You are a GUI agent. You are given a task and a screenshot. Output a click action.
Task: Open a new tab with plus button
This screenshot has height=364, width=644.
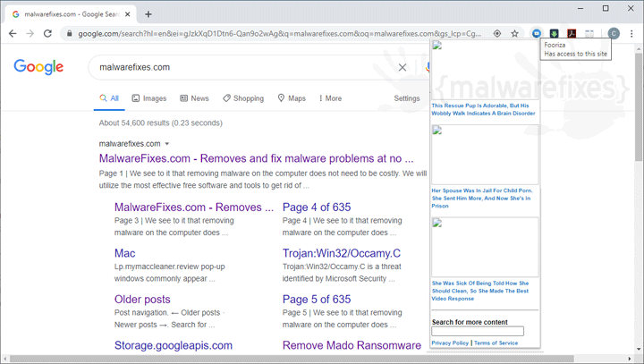click(148, 14)
